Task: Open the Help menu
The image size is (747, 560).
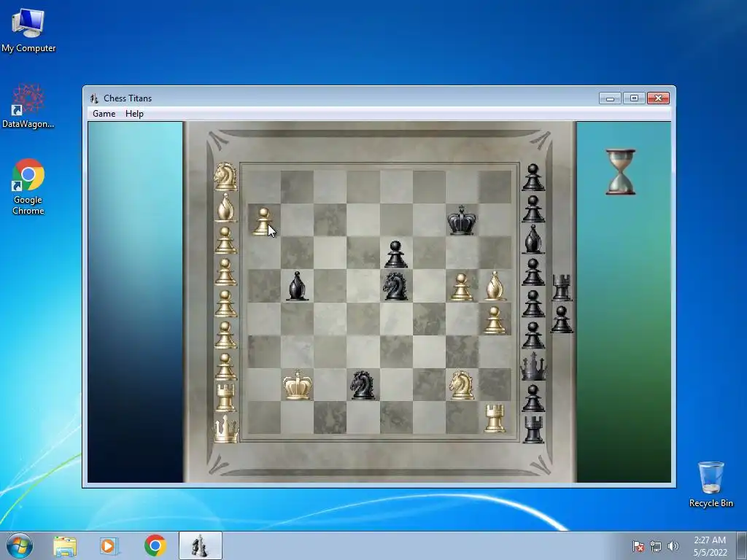Action: click(x=134, y=114)
